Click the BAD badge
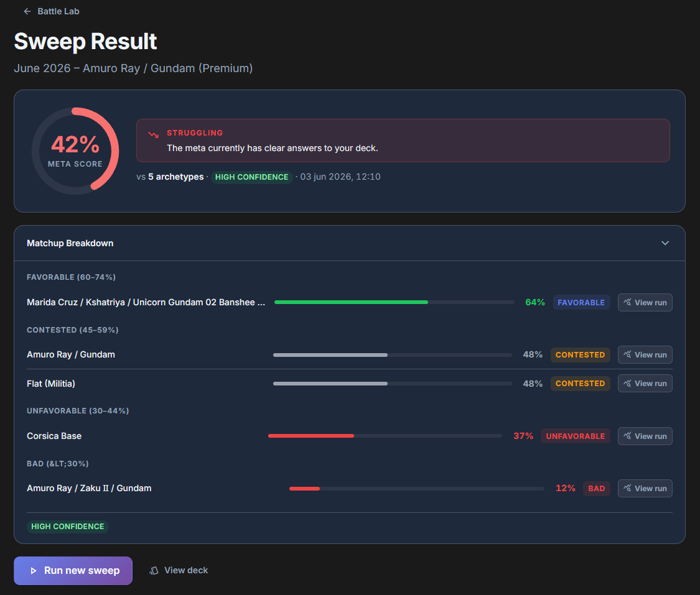700x595 pixels. (x=597, y=489)
